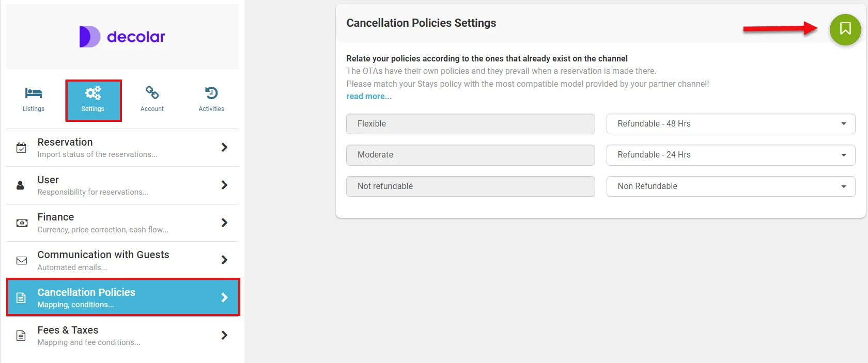Click the Fees & Taxes document icon

coord(21,336)
